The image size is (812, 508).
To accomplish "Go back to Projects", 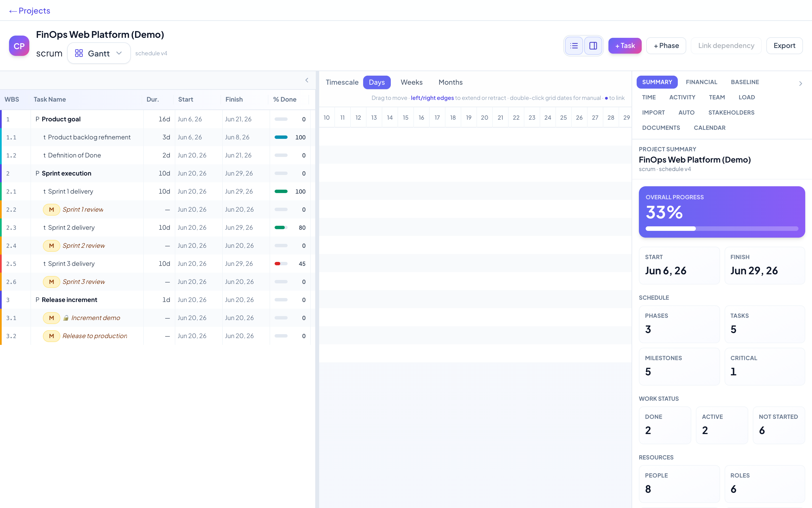I will coord(30,11).
